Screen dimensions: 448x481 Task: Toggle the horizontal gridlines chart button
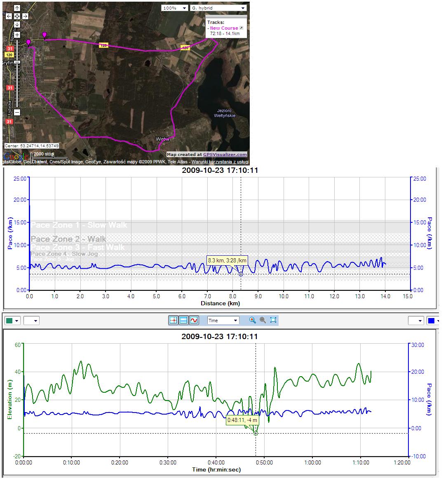coord(184,320)
